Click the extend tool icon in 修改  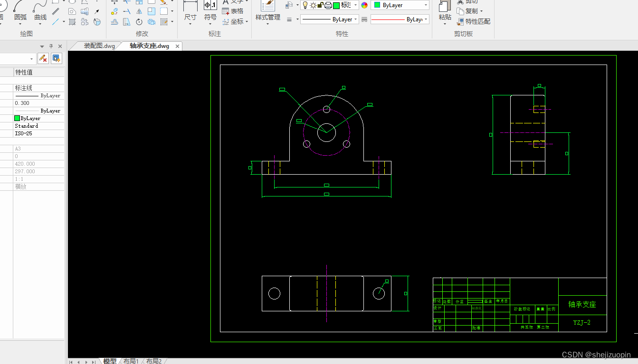pyautogui.click(x=127, y=11)
